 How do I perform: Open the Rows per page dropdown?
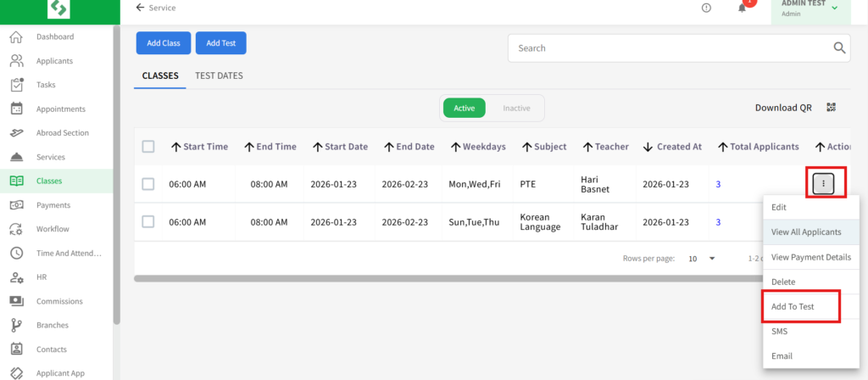point(702,259)
